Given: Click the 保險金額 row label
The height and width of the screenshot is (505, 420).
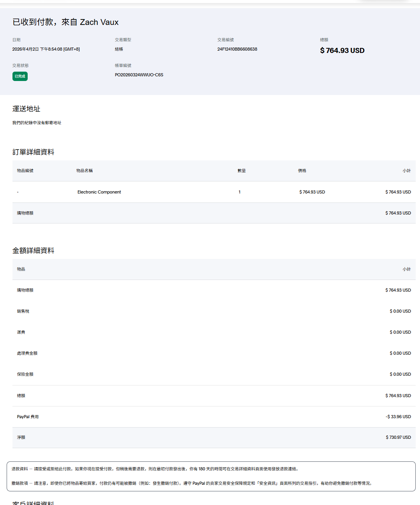Looking at the screenshot, I should pyautogui.click(x=25, y=374).
